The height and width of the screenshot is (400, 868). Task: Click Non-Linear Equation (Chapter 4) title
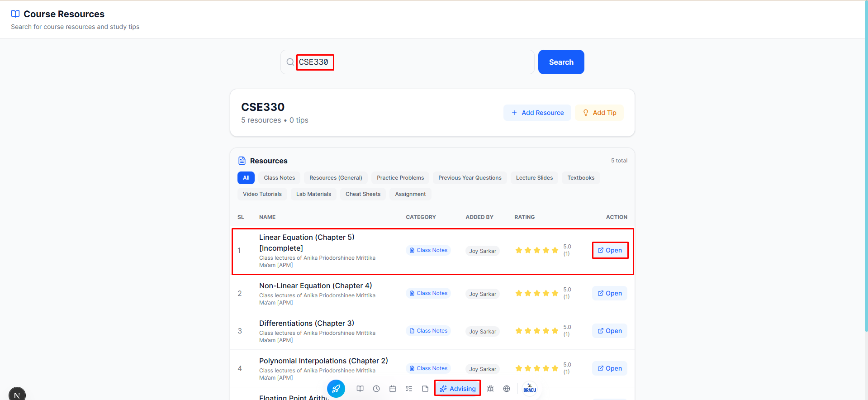tap(315, 286)
